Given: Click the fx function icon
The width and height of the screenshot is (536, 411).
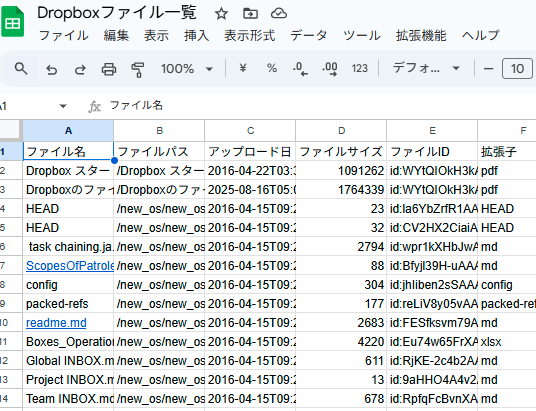Looking at the screenshot, I should 94,106.
